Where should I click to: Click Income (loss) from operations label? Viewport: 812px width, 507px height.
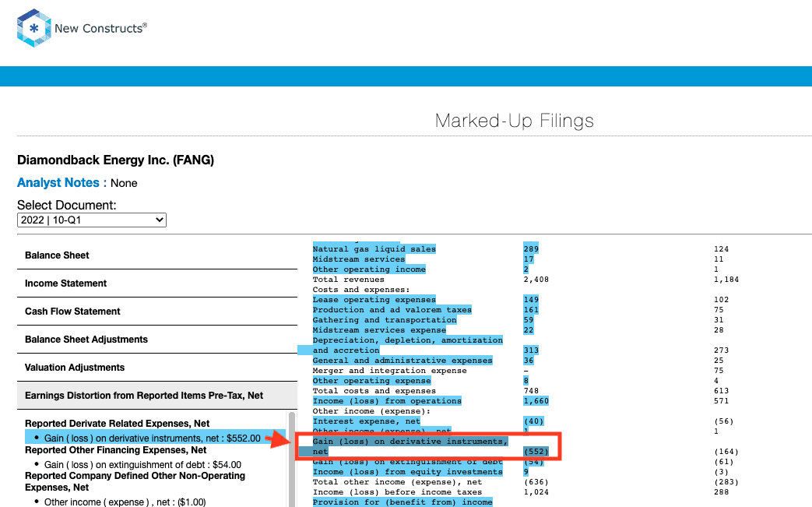click(x=387, y=401)
